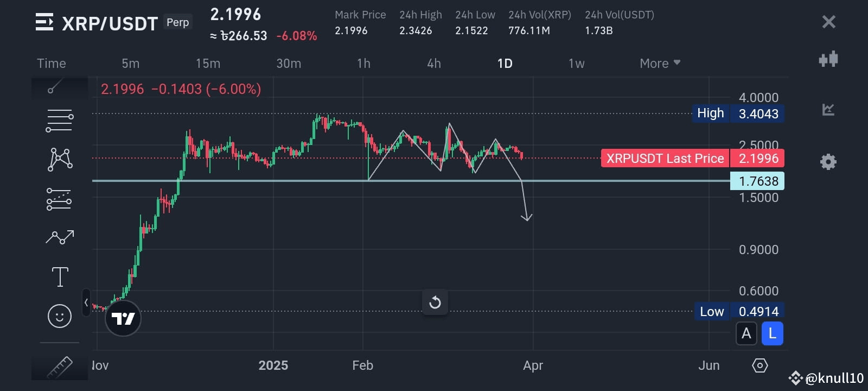Open the pair list hamburger menu icon
The width and height of the screenshot is (868, 391).
[x=44, y=22]
